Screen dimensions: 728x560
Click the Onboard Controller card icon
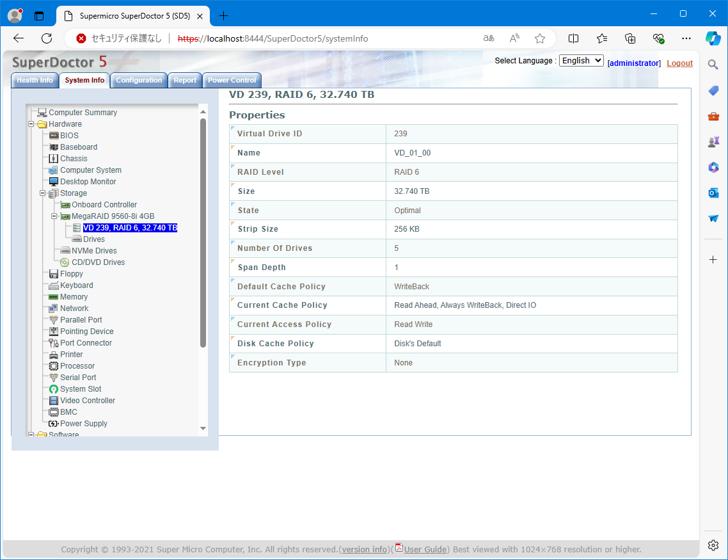tap(65, 205)
